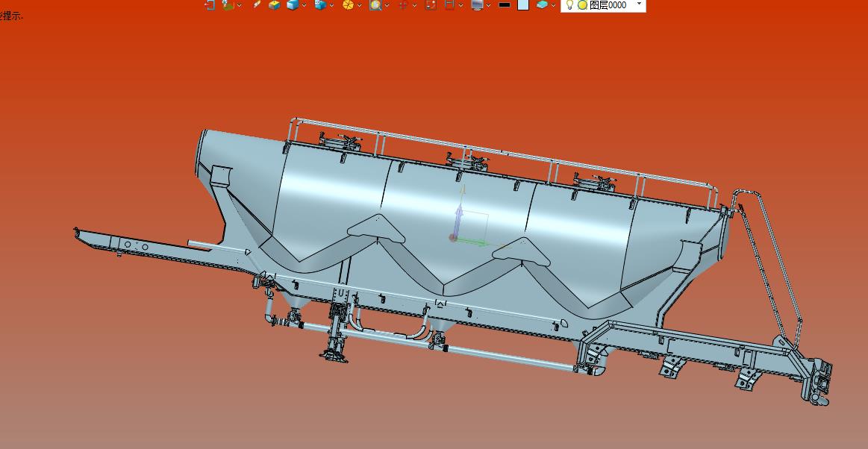Click the yellow-topped blue box icon
The image size is (868, 449).
[x=274, y=4]
